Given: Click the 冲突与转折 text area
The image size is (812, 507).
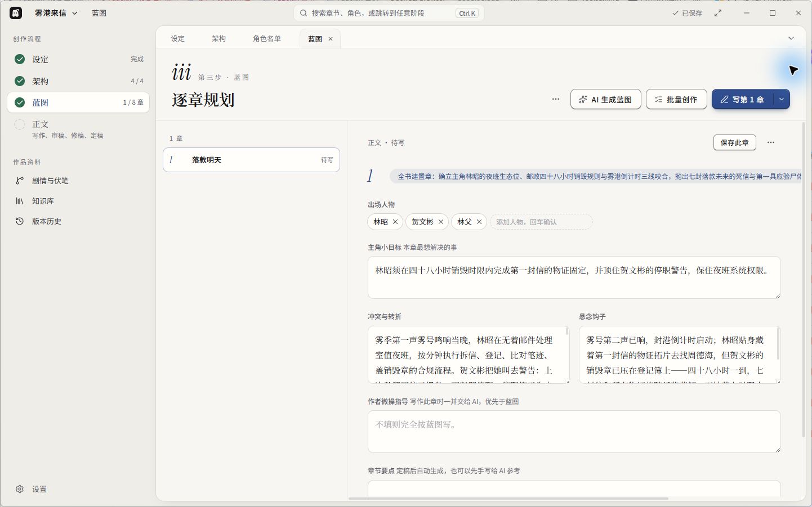Looking at the screenshot, I should click(469, 355).
